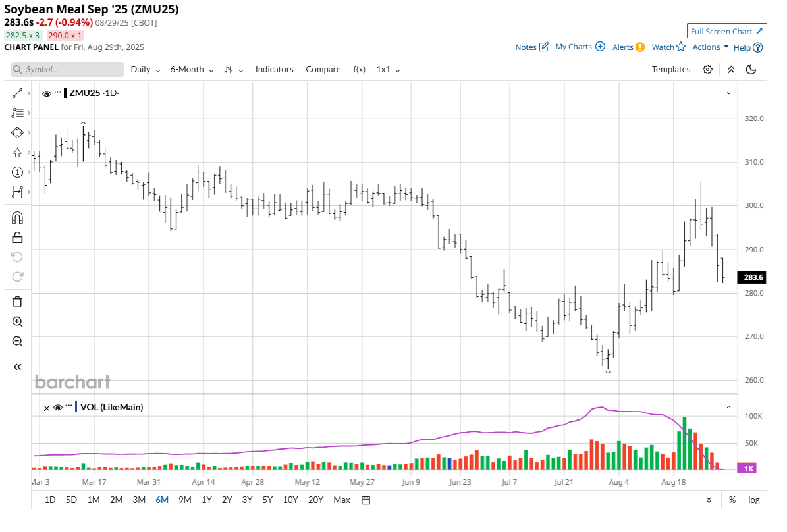The height and width of the screenshot is (532, 787).
Task: Select the 2M range
Action: click(x=116, y=500)
